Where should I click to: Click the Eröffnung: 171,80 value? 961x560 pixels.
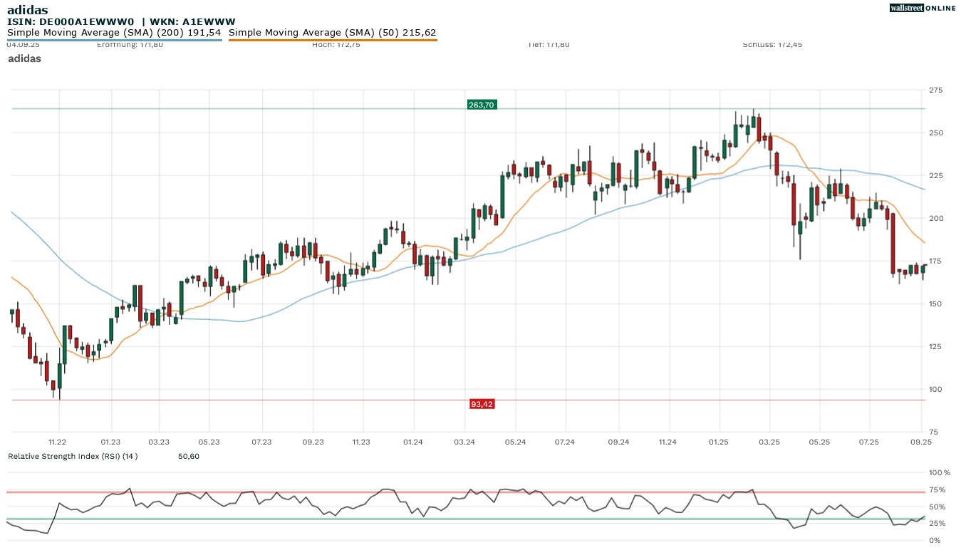tap(130, 45)
